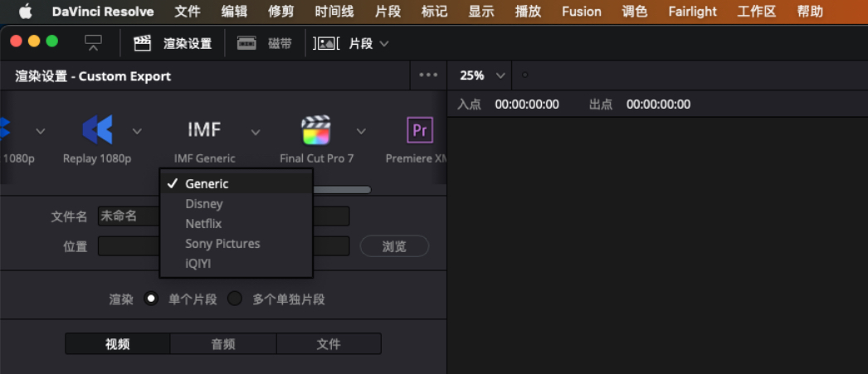Choose iQIYI from the IMF list
This screenshot has height=374, width=868.
click(237, 264)
